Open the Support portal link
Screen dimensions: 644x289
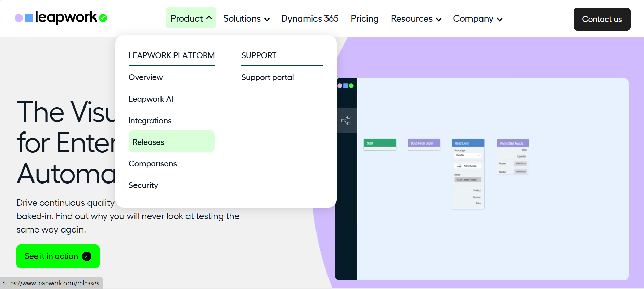coord(267,77)
